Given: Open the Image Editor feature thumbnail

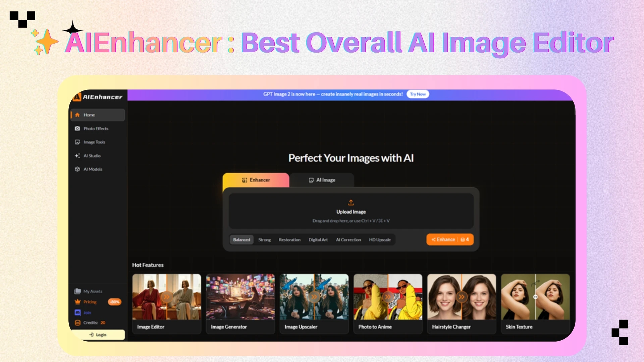Looking at the screenshot, I should (x=167, y=297).
